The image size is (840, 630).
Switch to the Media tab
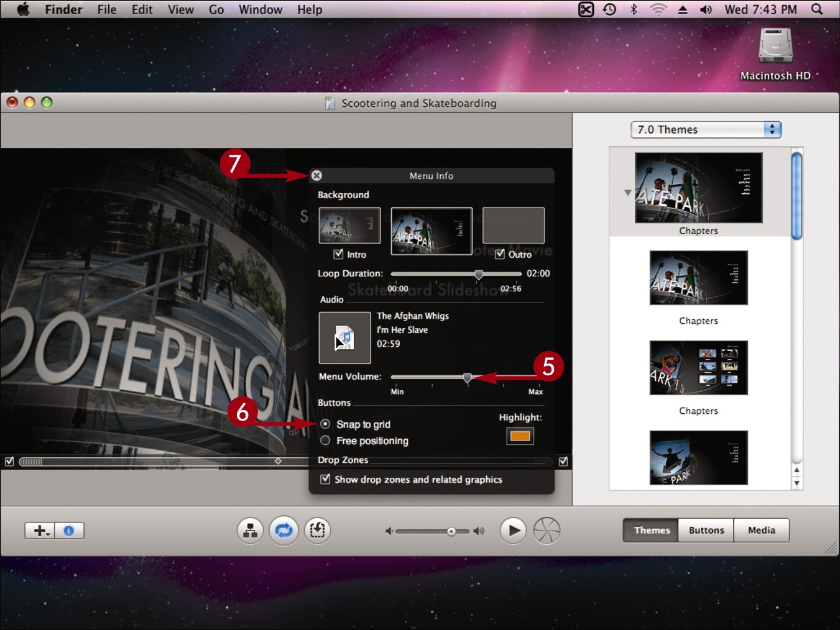762,530
